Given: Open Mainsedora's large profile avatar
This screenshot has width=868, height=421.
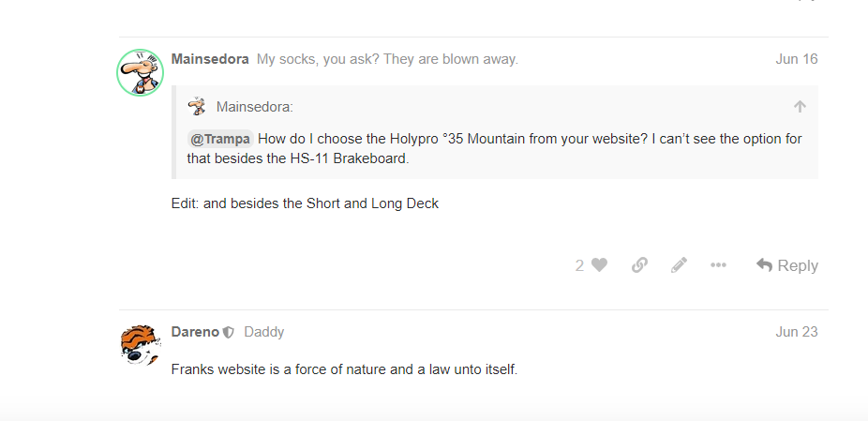Looking at the screenshot, I should tap(140, 72).
